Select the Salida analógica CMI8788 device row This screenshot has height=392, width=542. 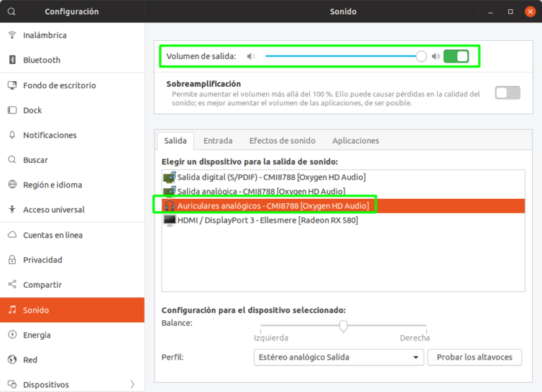[343, 191]
